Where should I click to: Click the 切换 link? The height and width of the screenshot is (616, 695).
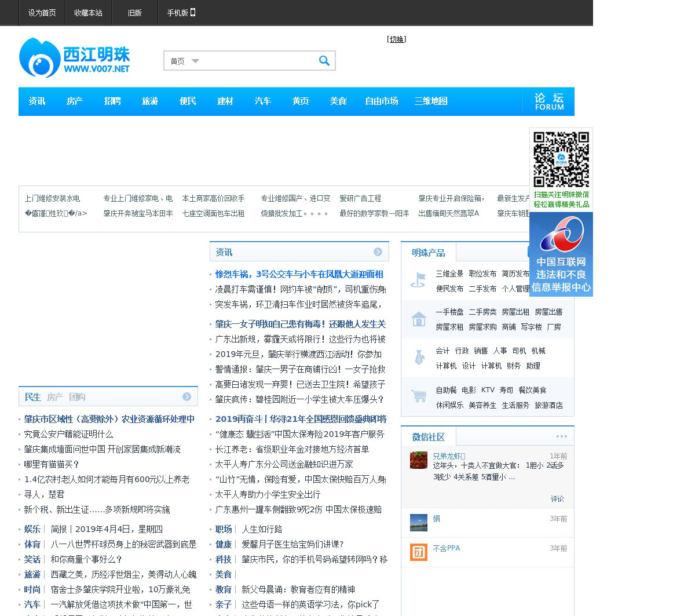click(397, 39)
